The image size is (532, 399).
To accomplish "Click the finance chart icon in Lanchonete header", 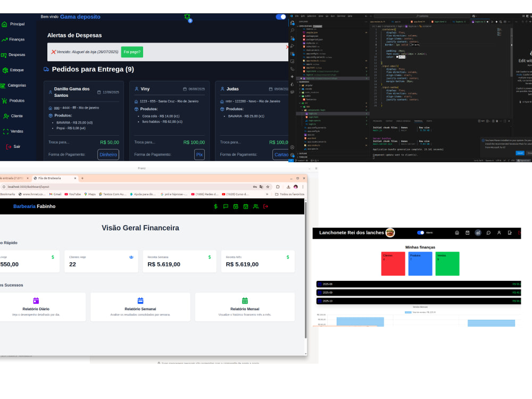I will pyautogui.click(x=478, y=233).
